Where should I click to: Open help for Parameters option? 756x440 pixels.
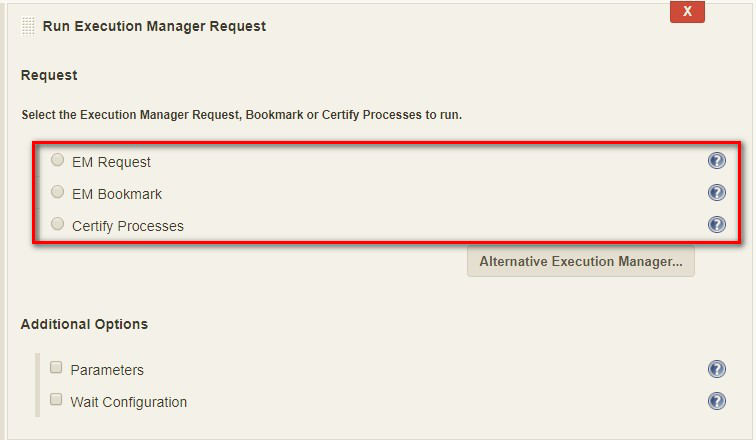click(x=716, y=369)
